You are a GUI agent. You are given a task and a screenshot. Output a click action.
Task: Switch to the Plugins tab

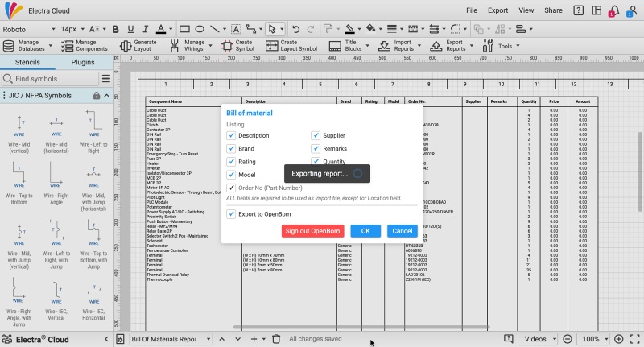click(83, 63)
